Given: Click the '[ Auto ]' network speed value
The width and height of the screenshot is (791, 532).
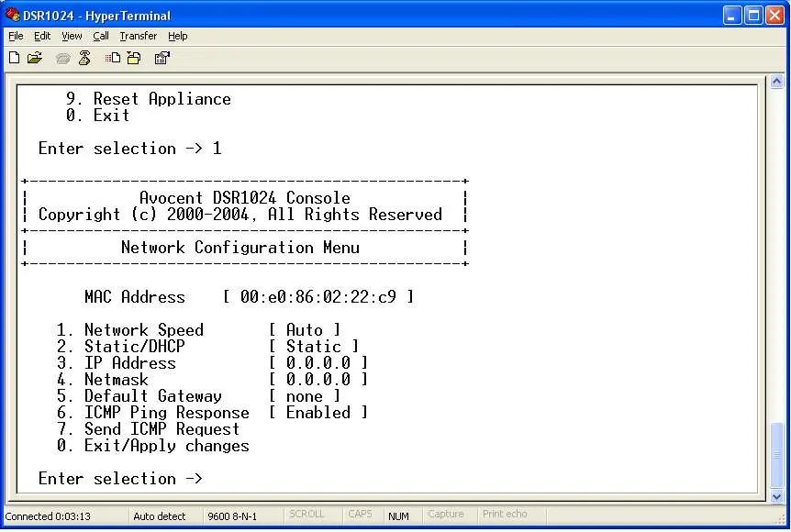Looking at the screenshot, I should 304,330.
